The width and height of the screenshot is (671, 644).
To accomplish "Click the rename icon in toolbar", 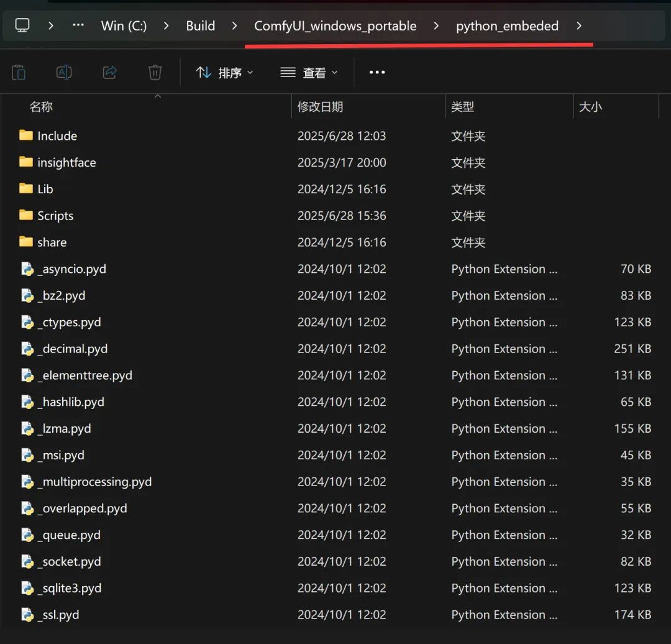I will click(64, 72).
